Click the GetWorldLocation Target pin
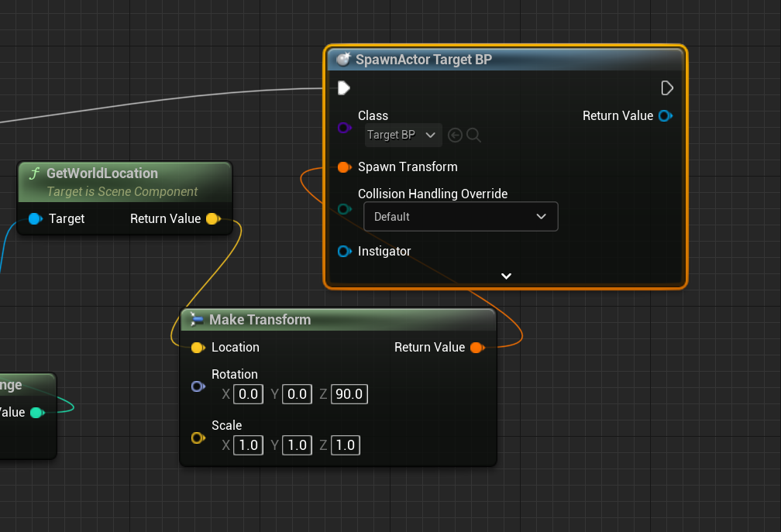This screenshot has width=781, height=532. pyautogui.click(x=35, y=219)
